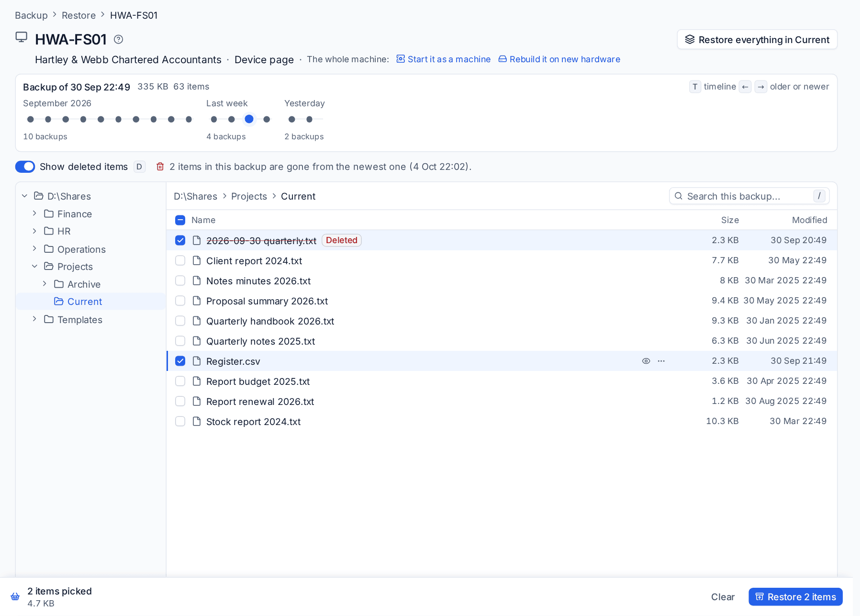Collapse the D:\Shares tree root

point(24,196)
